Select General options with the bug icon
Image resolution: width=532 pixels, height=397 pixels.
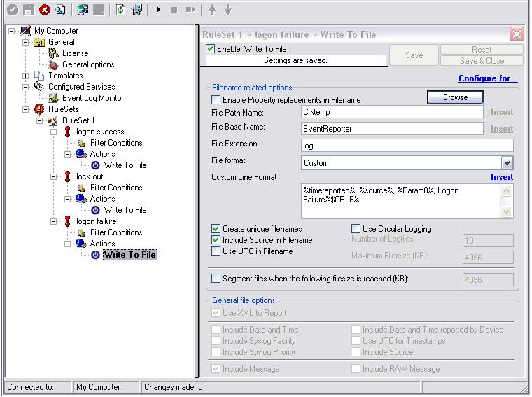coord(87,64)
